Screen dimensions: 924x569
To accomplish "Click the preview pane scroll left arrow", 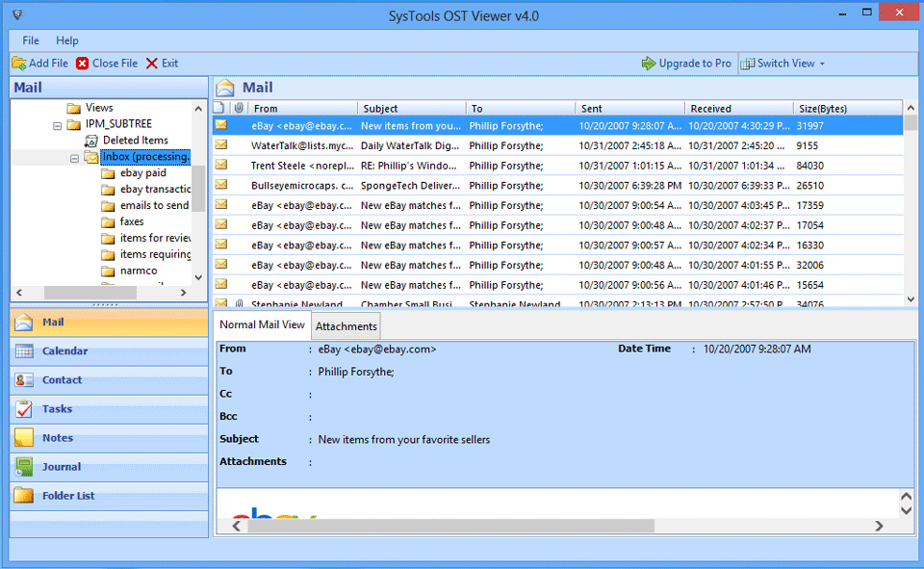I will pos(237,526).
